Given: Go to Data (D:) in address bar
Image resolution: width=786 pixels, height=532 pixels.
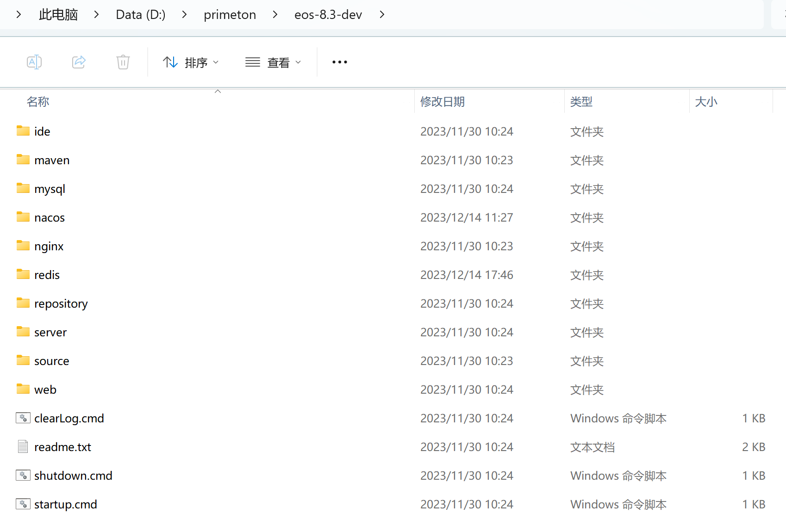Looking at the screenshot, I should [x=140, y=15].
